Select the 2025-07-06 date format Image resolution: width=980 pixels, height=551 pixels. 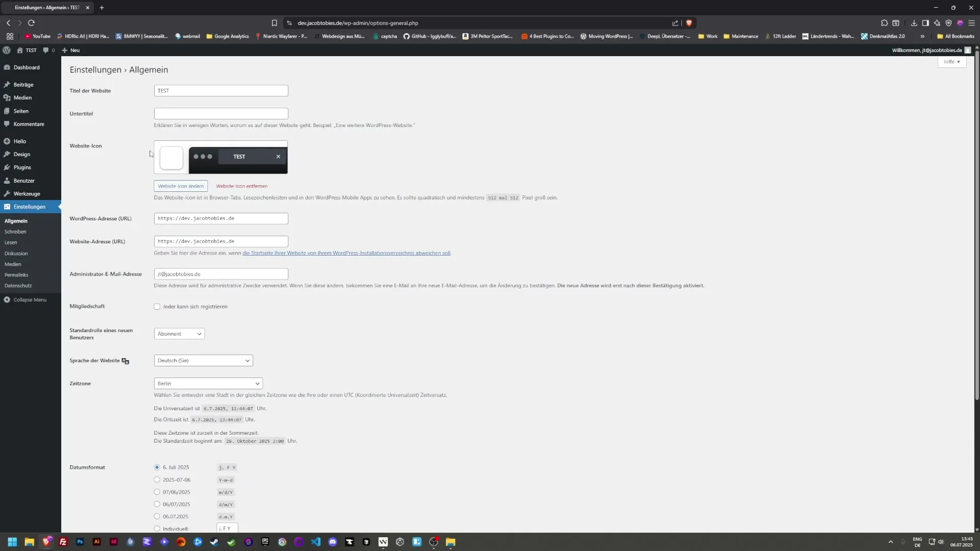click(157, 480)
